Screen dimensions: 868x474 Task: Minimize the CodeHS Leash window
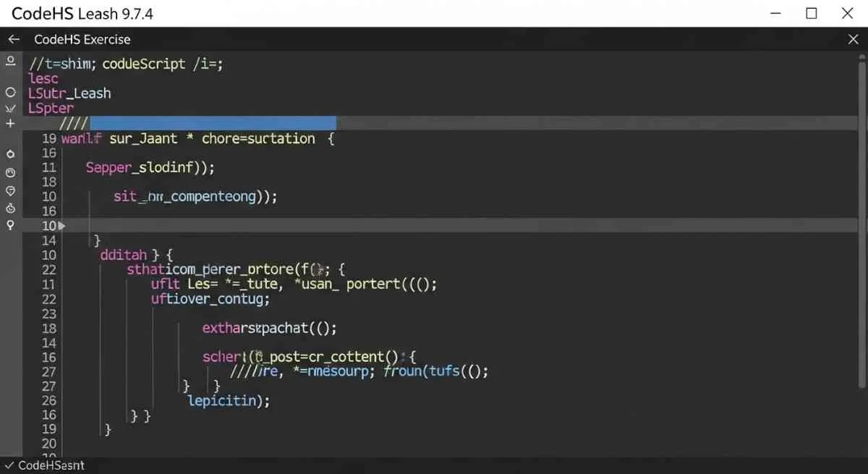pos(776,14)
